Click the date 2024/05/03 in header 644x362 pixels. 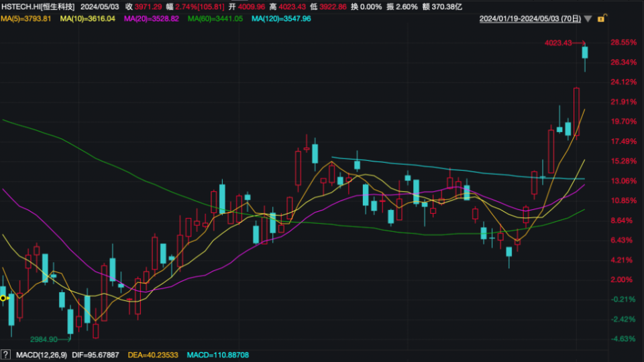pos(100,7)
